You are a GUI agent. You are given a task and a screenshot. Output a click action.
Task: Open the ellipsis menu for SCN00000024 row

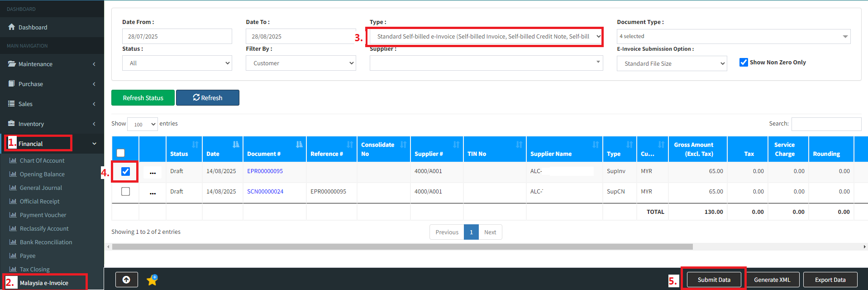click(153, 193)
